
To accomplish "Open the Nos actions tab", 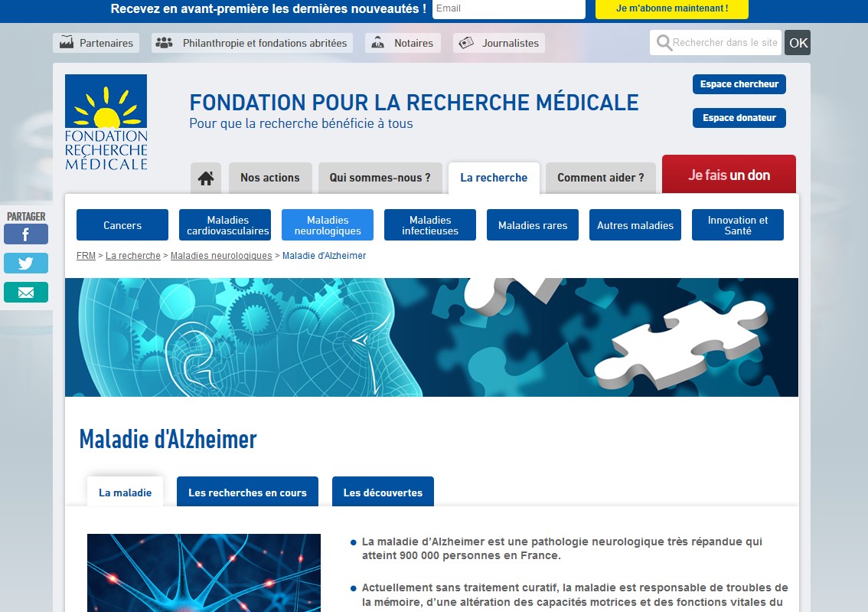I will [270, 178].
